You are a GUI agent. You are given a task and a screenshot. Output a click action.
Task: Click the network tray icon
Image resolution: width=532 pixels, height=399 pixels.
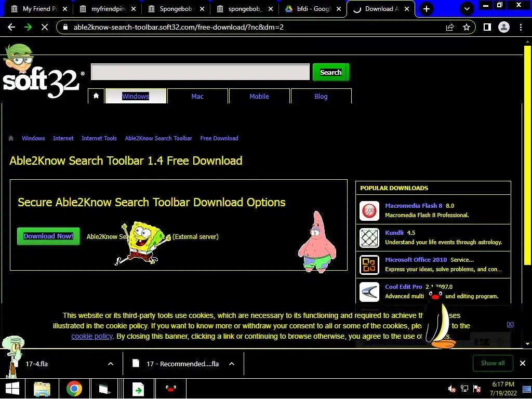coord(464,389)
